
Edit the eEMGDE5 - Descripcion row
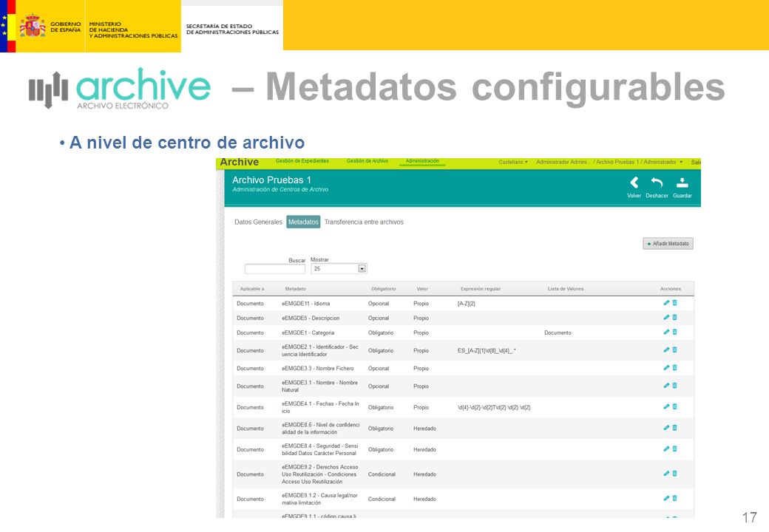pos(666,318)
